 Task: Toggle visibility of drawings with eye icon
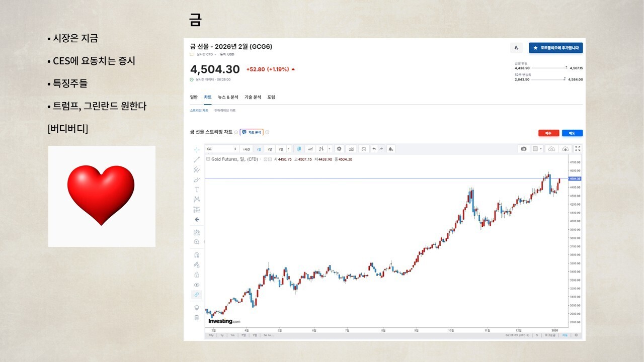[197, 285]
